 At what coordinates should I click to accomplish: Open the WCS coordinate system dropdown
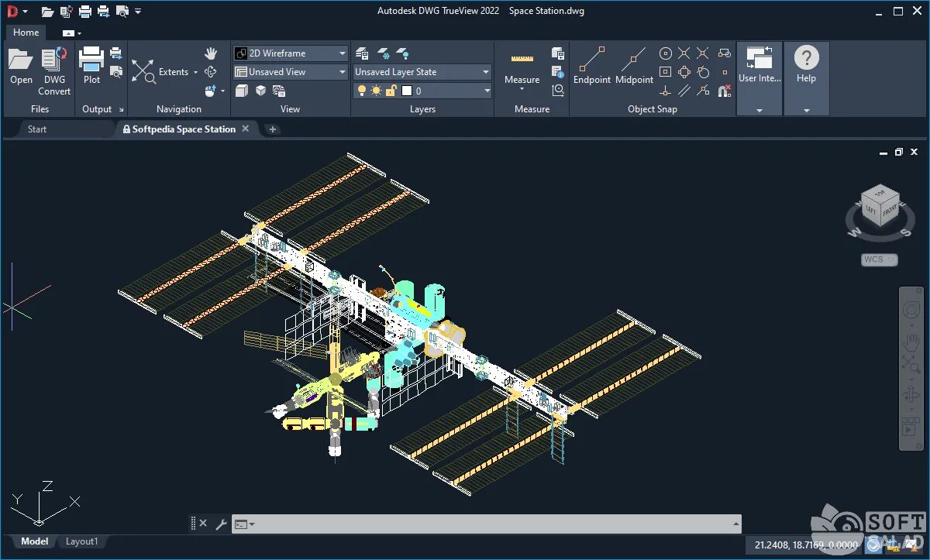point(879,260)
